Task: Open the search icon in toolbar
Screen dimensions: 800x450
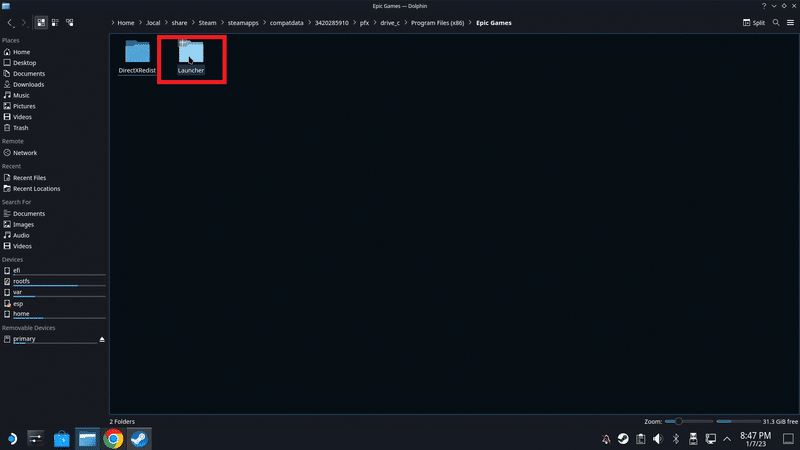Action: (x=776, y=22)
